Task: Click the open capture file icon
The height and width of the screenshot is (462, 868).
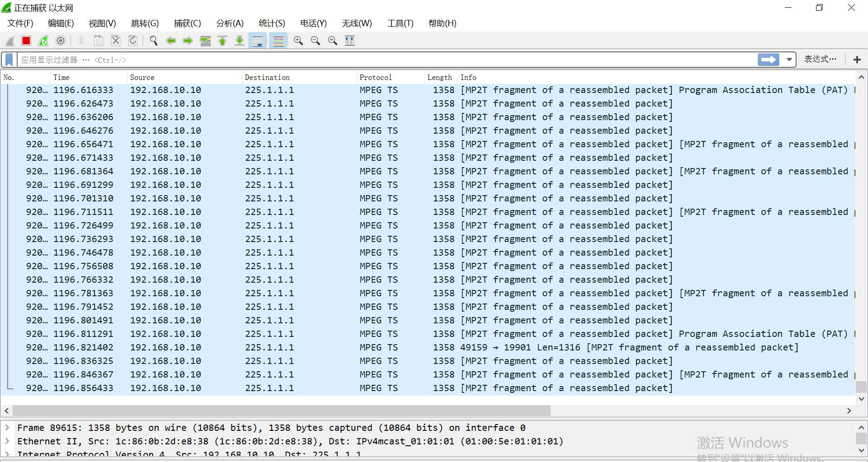Action: 81,41
